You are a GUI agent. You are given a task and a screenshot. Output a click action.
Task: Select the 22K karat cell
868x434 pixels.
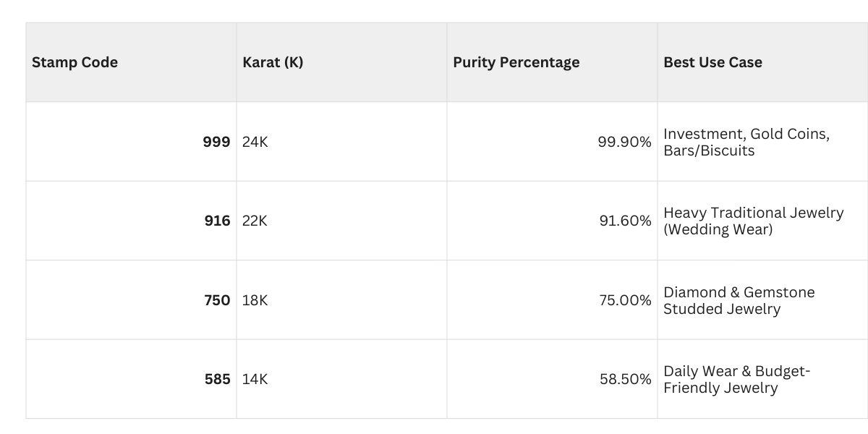tap(255, 221)
